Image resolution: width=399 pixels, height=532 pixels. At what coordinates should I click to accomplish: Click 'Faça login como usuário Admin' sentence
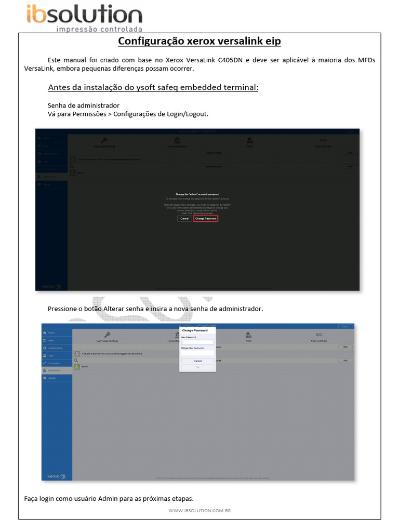[109, 499]
